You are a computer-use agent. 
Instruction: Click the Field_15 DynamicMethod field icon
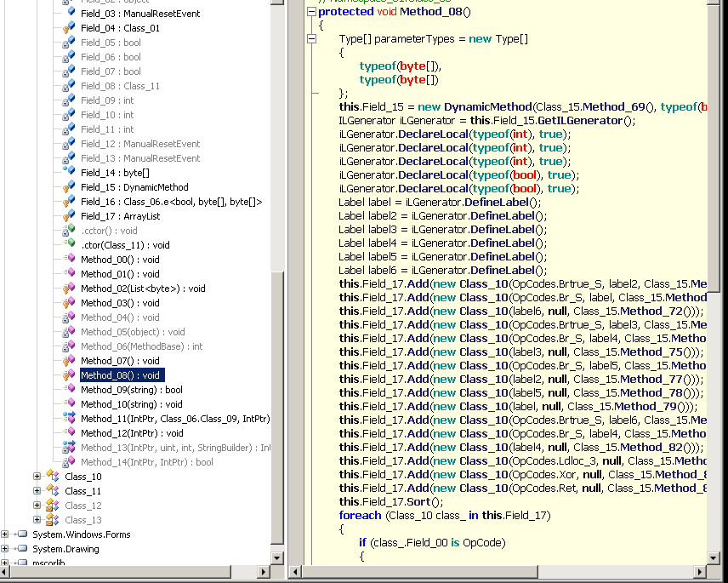[x=70, y=187]
